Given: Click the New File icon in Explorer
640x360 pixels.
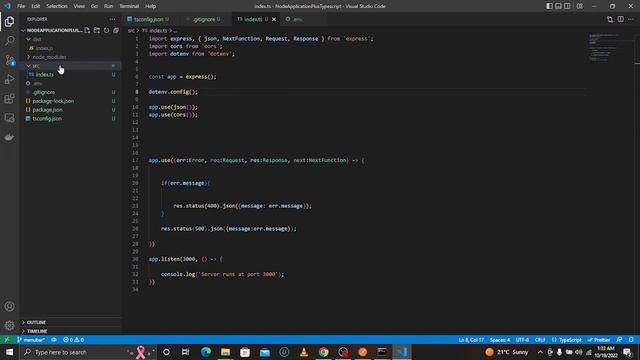Looking at the screenshot, I should coord(87,30).
